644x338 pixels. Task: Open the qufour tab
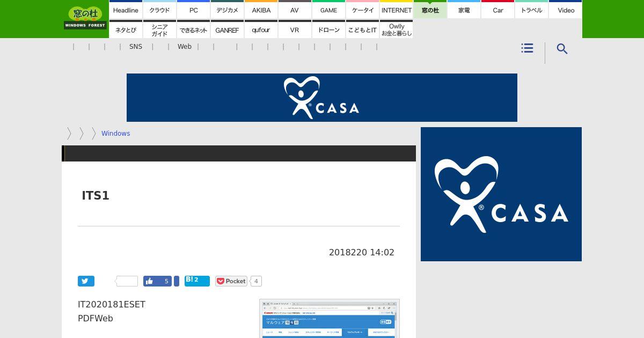[x=261, y=30]
